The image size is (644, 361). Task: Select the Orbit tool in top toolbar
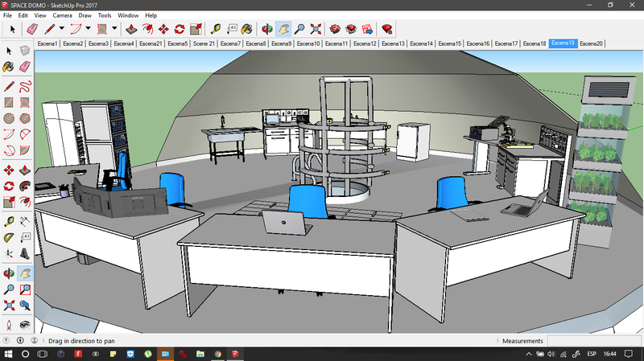tap(267, 28)
